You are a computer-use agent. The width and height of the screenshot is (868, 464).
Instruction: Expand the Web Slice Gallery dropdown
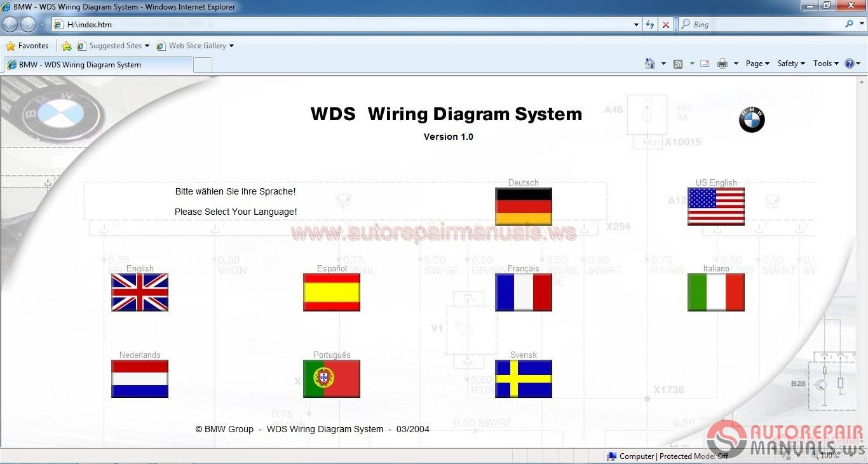(x=231, y=46)
